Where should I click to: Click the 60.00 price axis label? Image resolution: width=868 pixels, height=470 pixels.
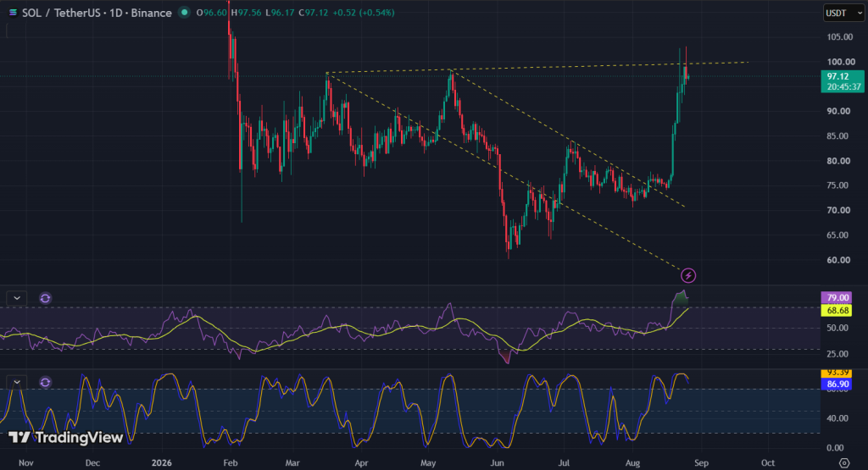[x=838, y=260]
